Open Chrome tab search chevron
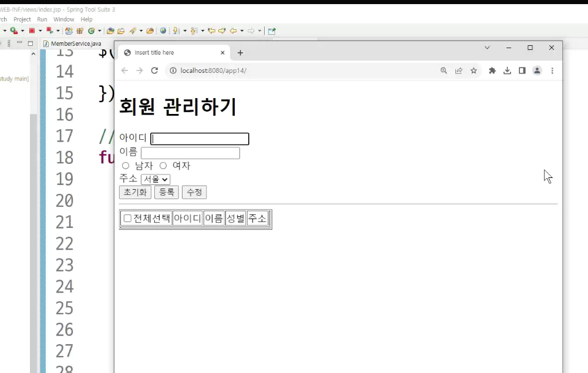 click(x=487, y=48)
